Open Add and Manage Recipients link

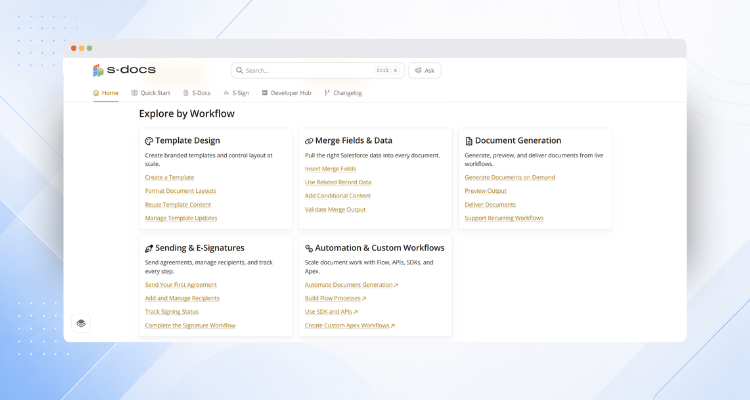point(182,298)
